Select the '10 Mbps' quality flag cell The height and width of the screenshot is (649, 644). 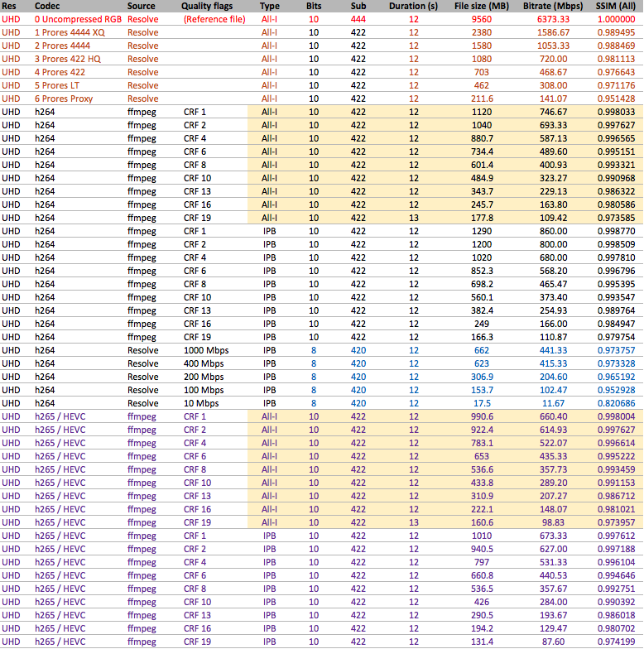click(201, 404)
